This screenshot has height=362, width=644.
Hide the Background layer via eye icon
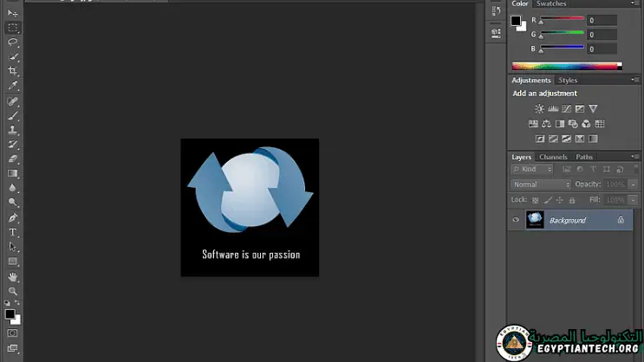click(x=516, y=220)
